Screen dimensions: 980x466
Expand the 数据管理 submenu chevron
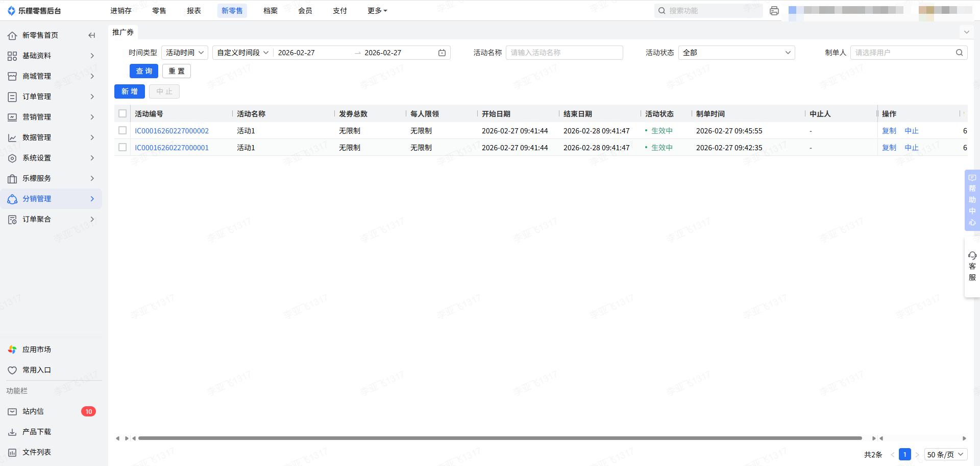pyautogui.click(x=92, y=137)
